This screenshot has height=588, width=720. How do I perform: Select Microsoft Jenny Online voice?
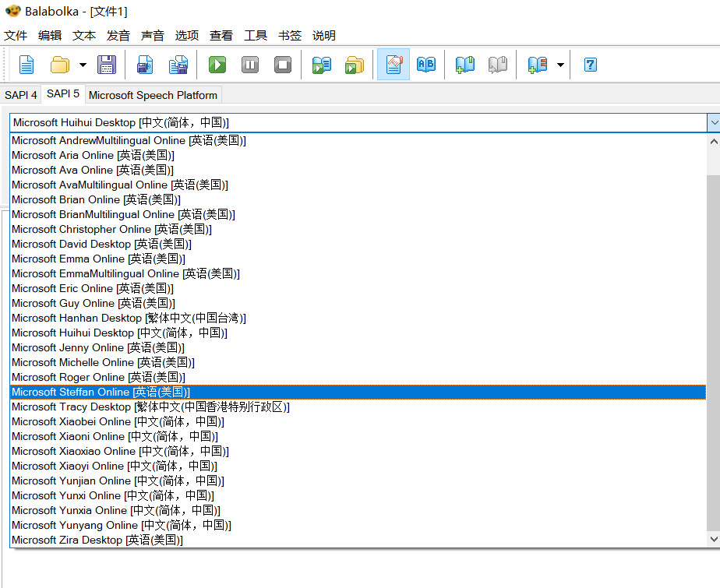pos(358,347)
